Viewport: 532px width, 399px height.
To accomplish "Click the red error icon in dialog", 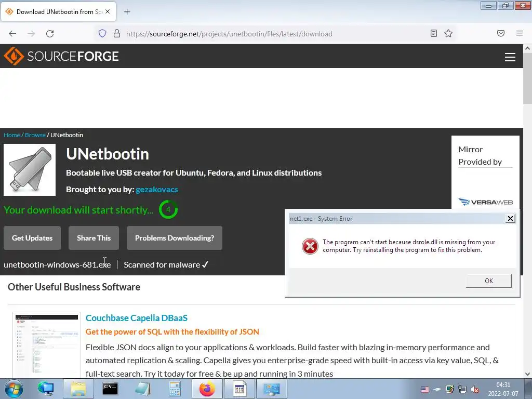I will 310,246.
